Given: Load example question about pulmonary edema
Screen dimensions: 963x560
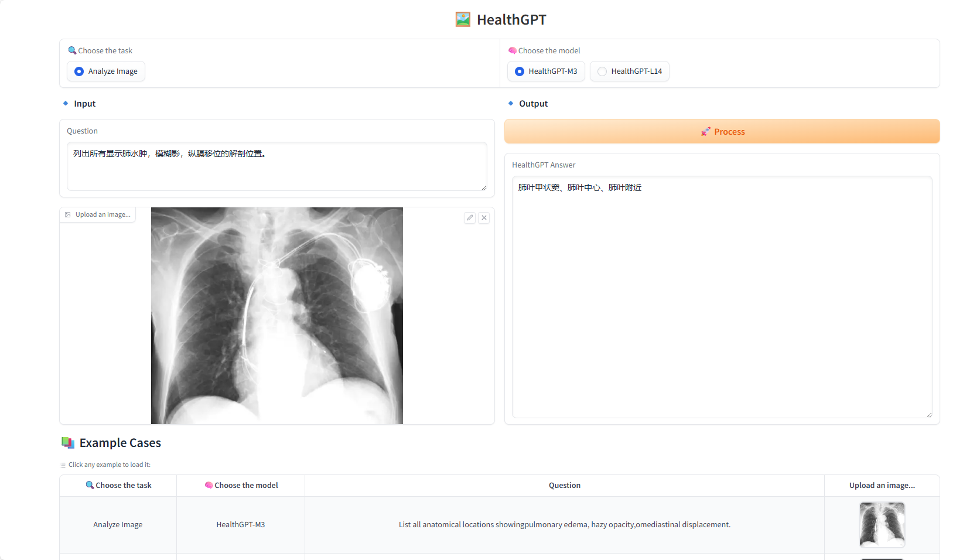Looking at the screenshot, I should pyautogui.click(x=564, y=525).
